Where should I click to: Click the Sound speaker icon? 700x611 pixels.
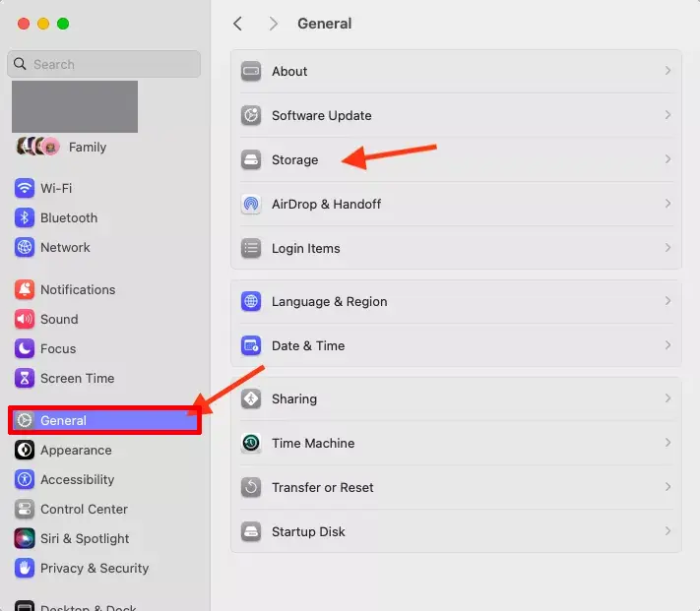[25, 319]
